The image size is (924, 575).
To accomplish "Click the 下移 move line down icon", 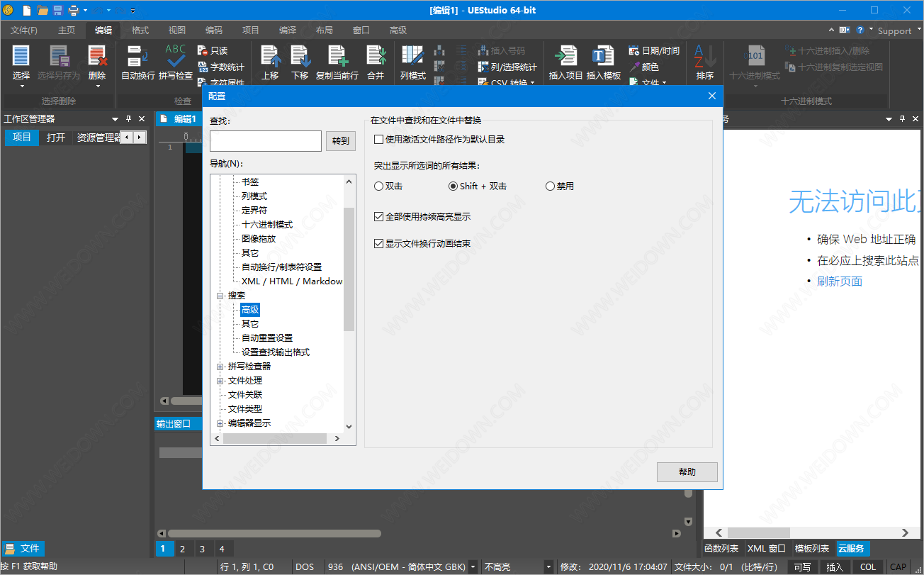I will pyautogui.click(x=300, y=57).
